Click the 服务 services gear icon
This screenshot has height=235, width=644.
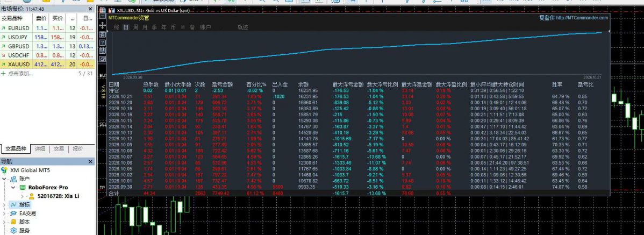13,231
